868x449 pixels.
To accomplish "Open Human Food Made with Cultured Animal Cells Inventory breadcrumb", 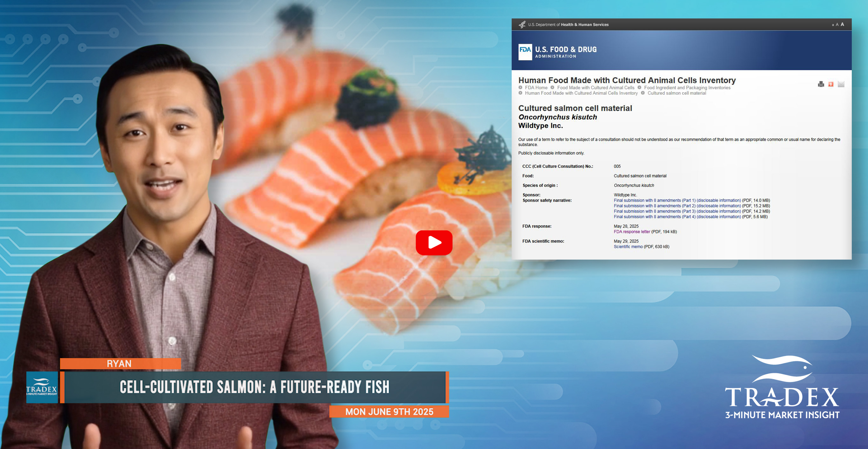I will point(581,93).
